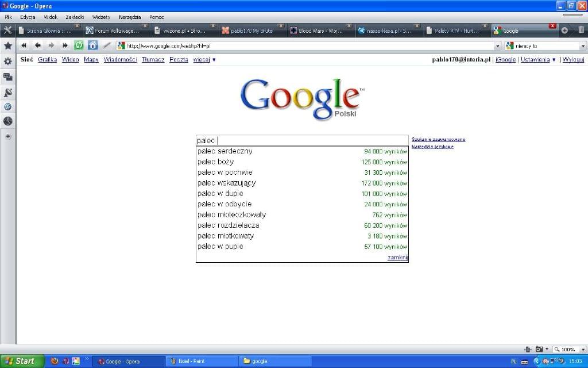Image resolution: width=588 pixels, height=368 pixels.
Task: Select suggestion 'palec rozdzielacza'
Action: click(302, 225)
